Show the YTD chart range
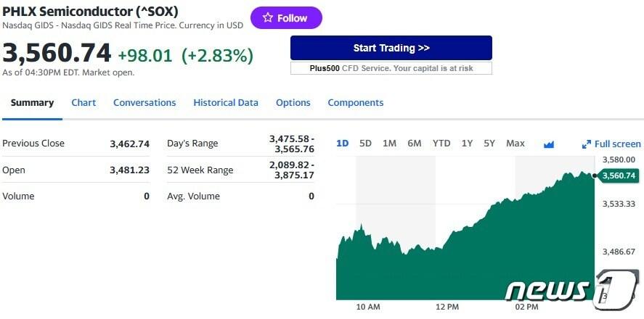Viewport: 644px width, 319px height. pyautogui.click(x=441, y=144)
